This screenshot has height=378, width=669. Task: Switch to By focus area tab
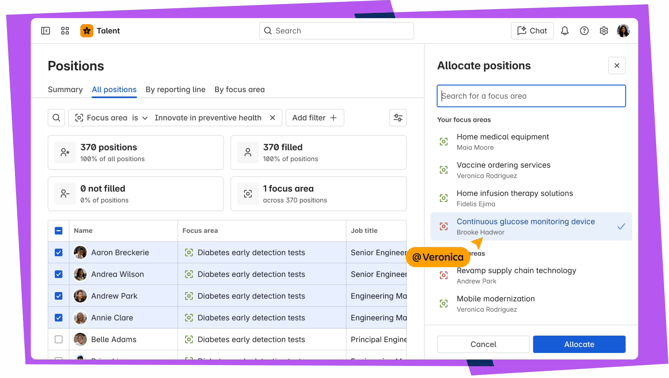coord(239,90)
